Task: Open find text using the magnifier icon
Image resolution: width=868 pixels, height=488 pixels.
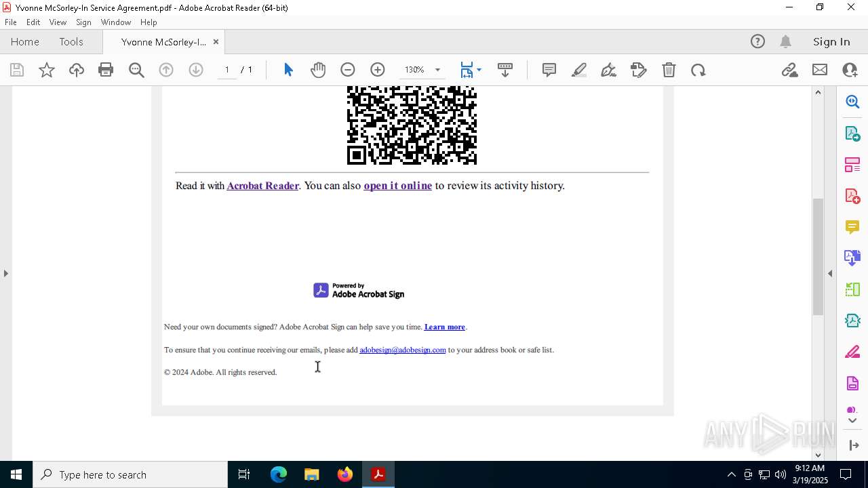Action: [136, 70]
